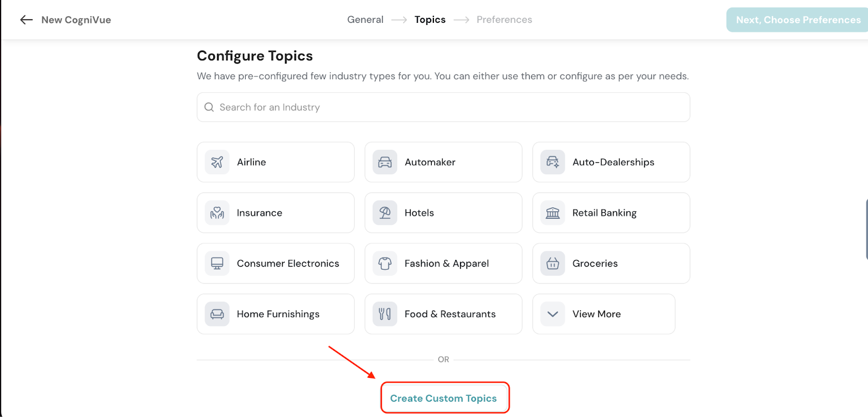
Task: Click the Home Furnishings sofa icon
Action: pos(217,314)
